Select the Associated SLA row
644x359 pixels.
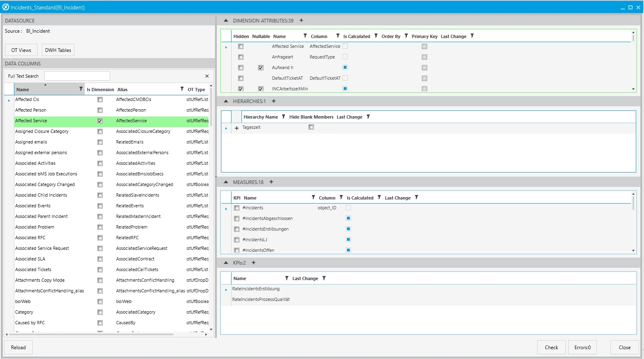tap(111, 259)
